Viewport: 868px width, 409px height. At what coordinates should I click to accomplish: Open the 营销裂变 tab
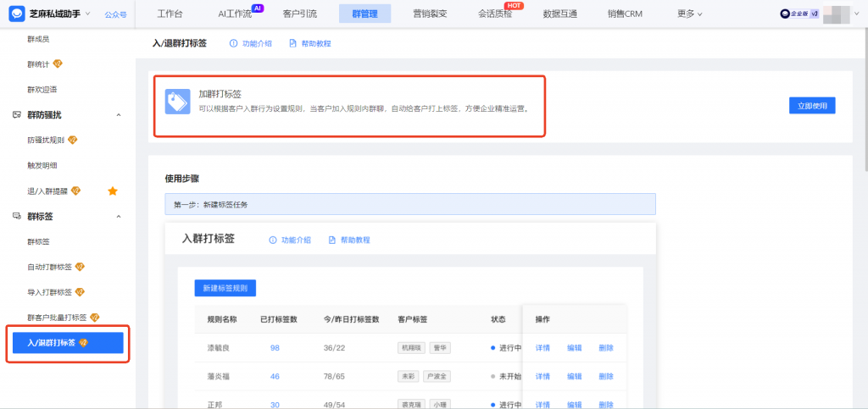430,14
